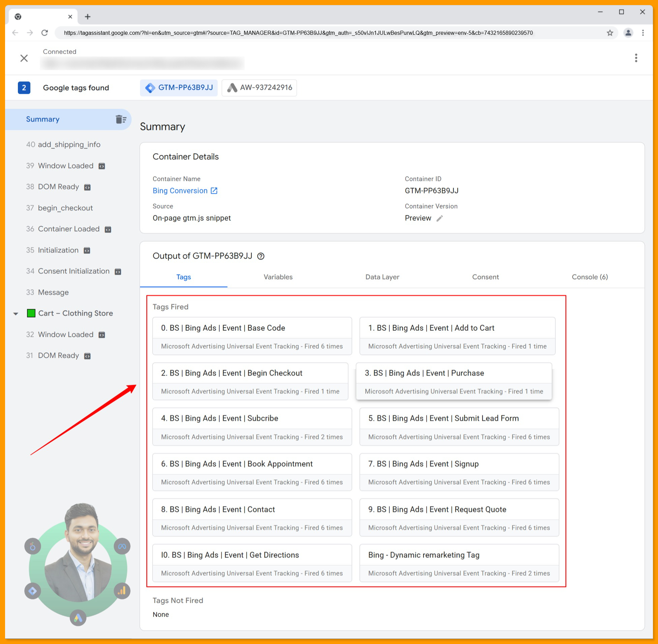658x644 pixels.
Task: Click the page reload icon
Action: pyautogui.click(x=45, y=33)
